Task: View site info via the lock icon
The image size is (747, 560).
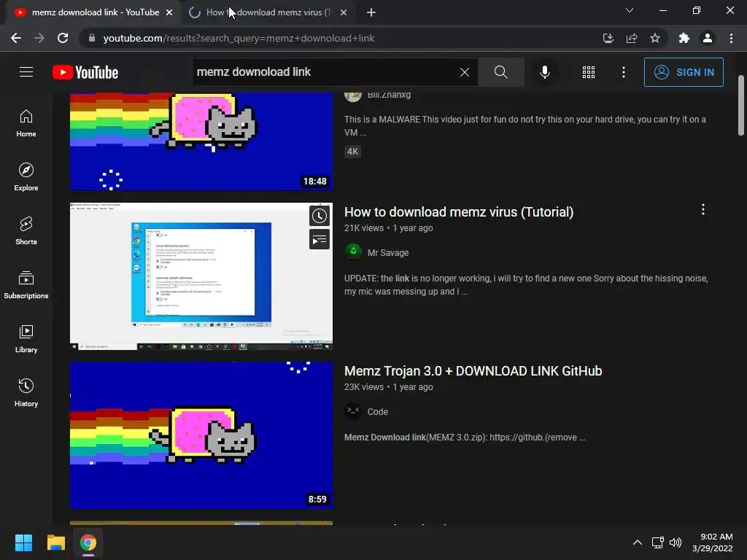Action: click(x=91, y=38)
